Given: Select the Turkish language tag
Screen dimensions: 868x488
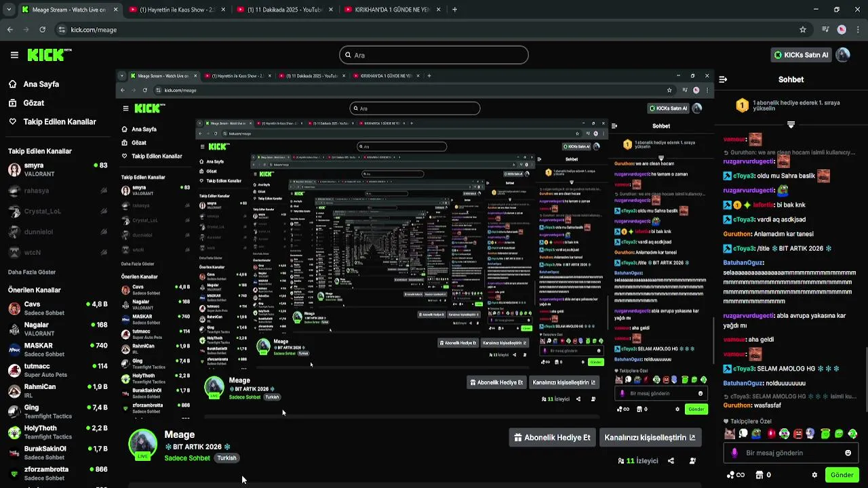Looking at the screenshot, I should pyautogui.click(x=226, y=458).
